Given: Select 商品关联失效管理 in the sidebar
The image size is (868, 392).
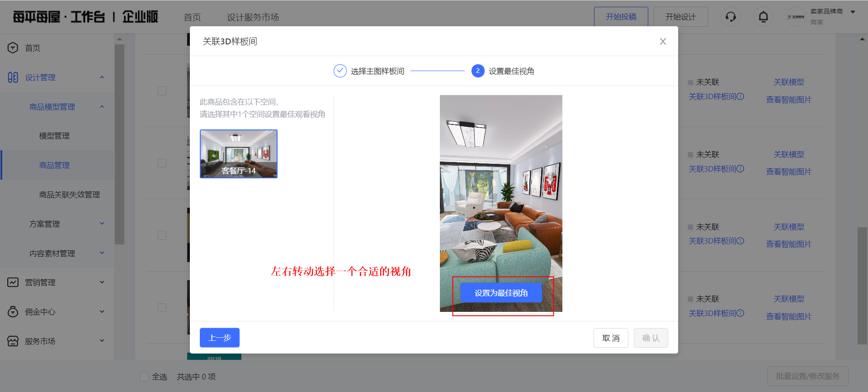Looking at the screenshot, I should [69, 195].
